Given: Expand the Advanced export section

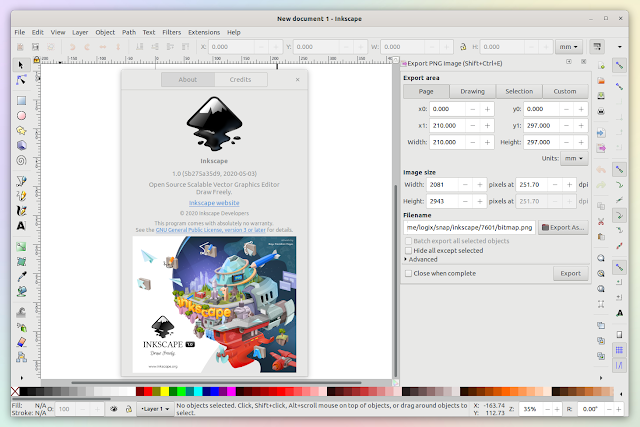Looking at the screenshot, I should click(421, 259).
